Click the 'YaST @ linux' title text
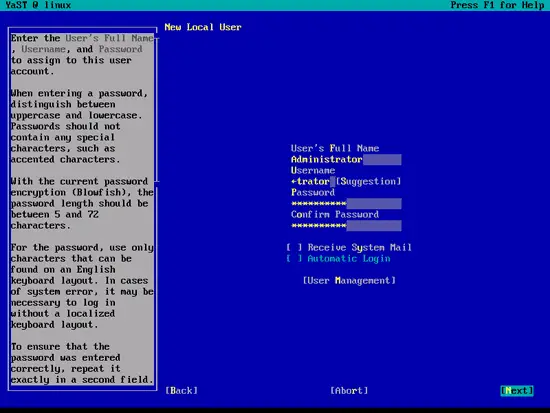 pos(38,5)
